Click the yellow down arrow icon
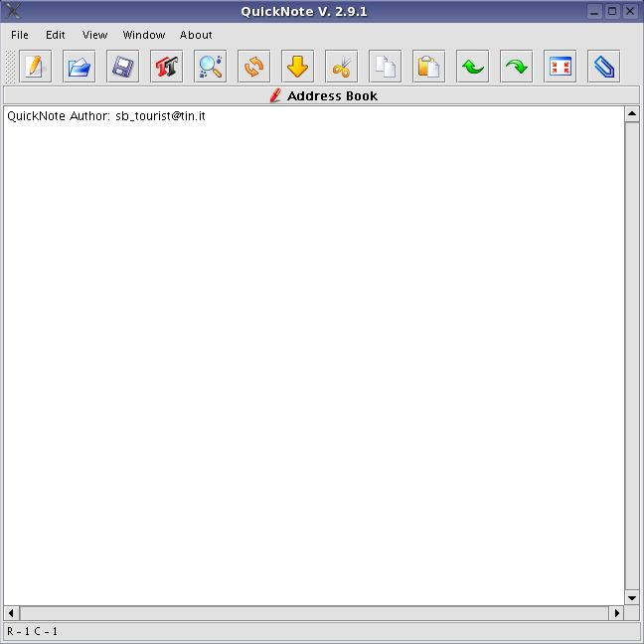 (298, 67)
